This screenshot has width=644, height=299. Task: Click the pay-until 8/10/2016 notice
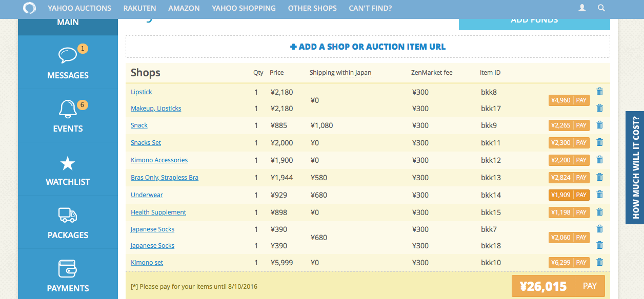click(194, 286)
